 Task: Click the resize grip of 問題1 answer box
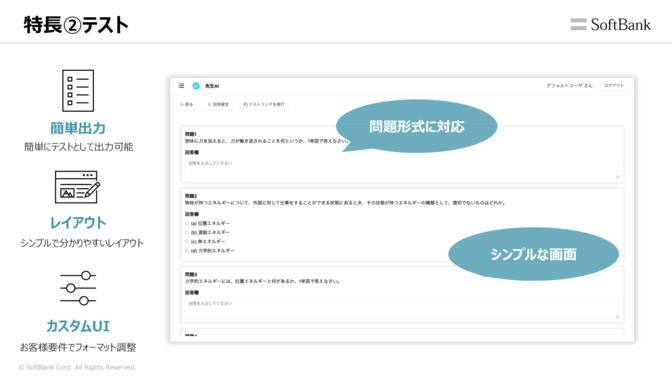(617, 176)
